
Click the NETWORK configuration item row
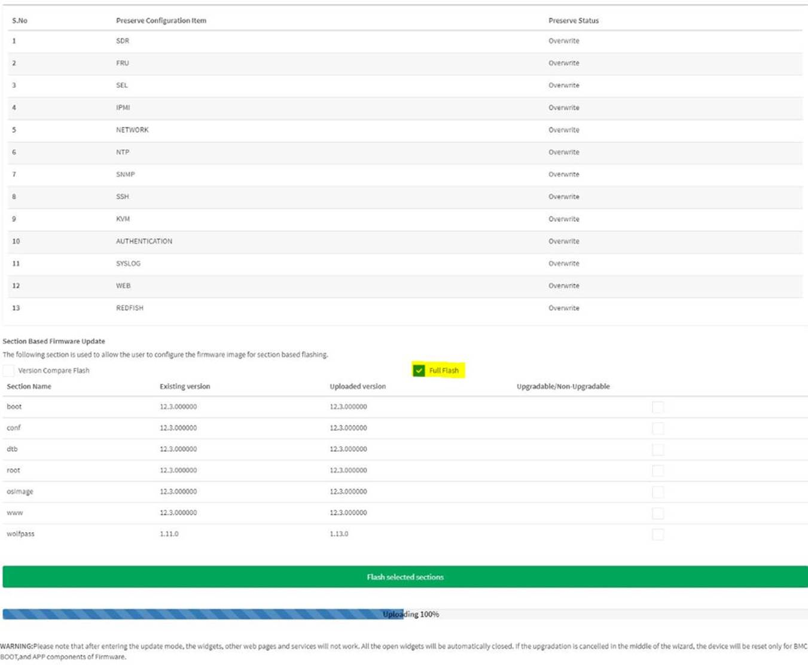point(132,130)
